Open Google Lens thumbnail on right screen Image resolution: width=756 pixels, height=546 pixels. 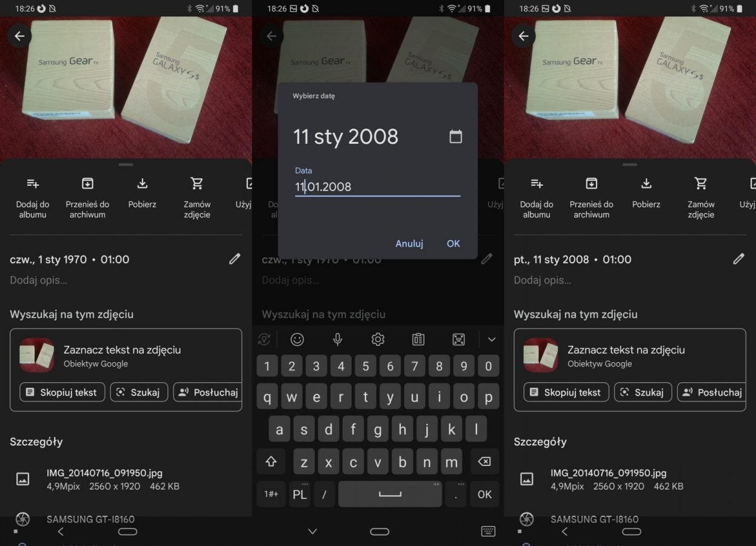click(541, 356)
